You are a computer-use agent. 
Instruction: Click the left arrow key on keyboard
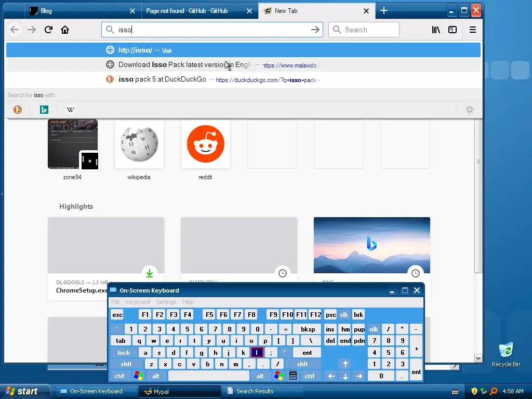coord(331,376)
